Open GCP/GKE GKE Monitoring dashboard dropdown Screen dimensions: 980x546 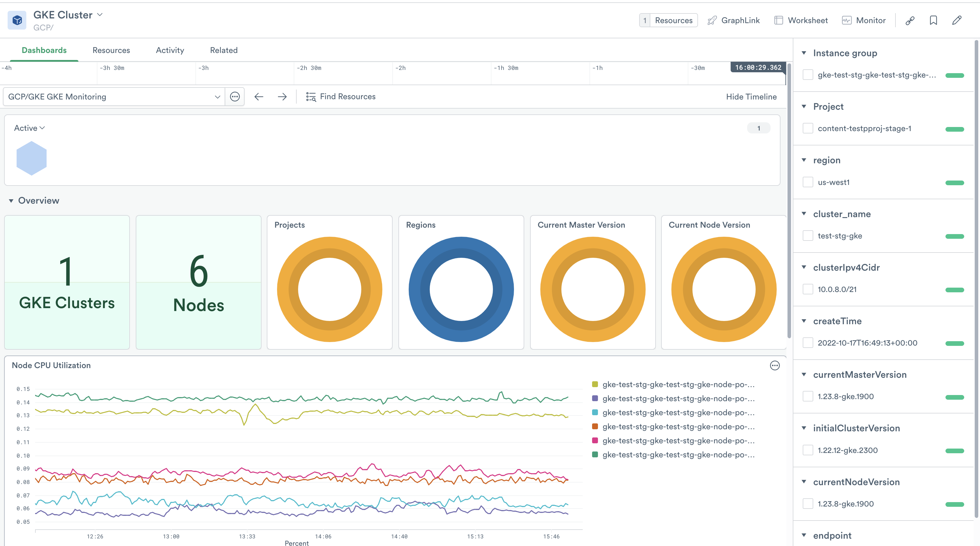(x=114, y=97)
